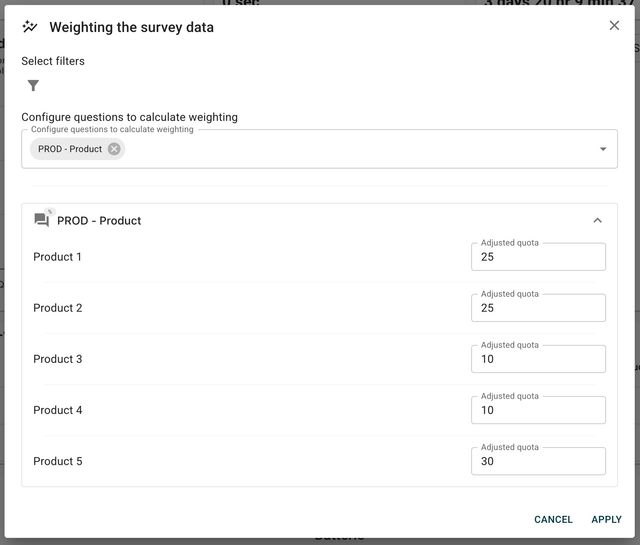The width and height of the screenshot is (640, 545).
Task: Close the weighting dialog with the X
Action: tap(614, 26)
